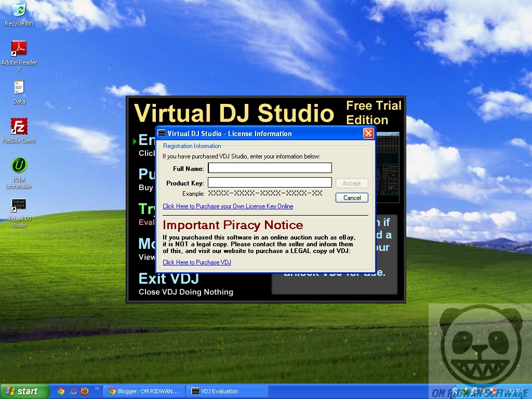532x399 pixels.
Task: Close the License Information dialog
Action: 368,134
